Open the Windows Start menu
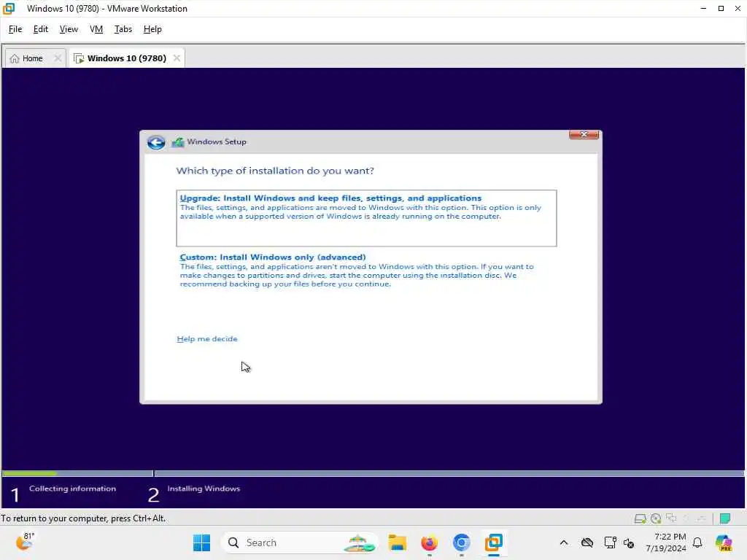 click(x=201, y=542)
